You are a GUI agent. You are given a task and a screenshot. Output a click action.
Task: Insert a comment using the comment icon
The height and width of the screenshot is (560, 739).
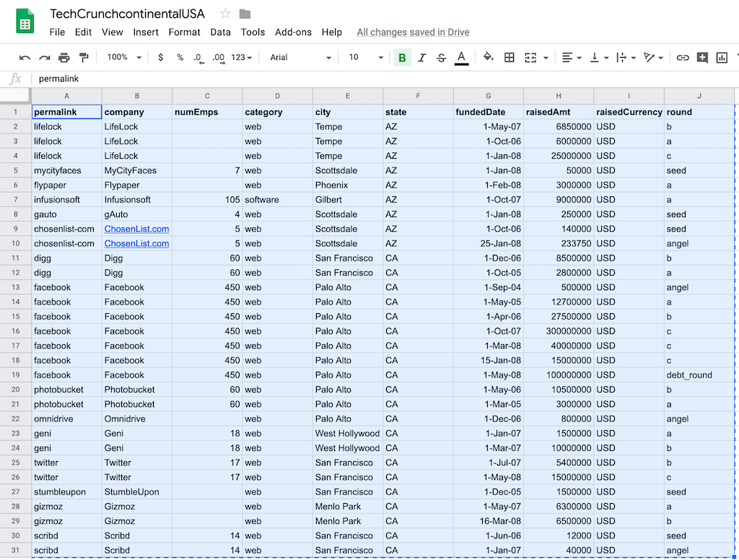(701, 56)
